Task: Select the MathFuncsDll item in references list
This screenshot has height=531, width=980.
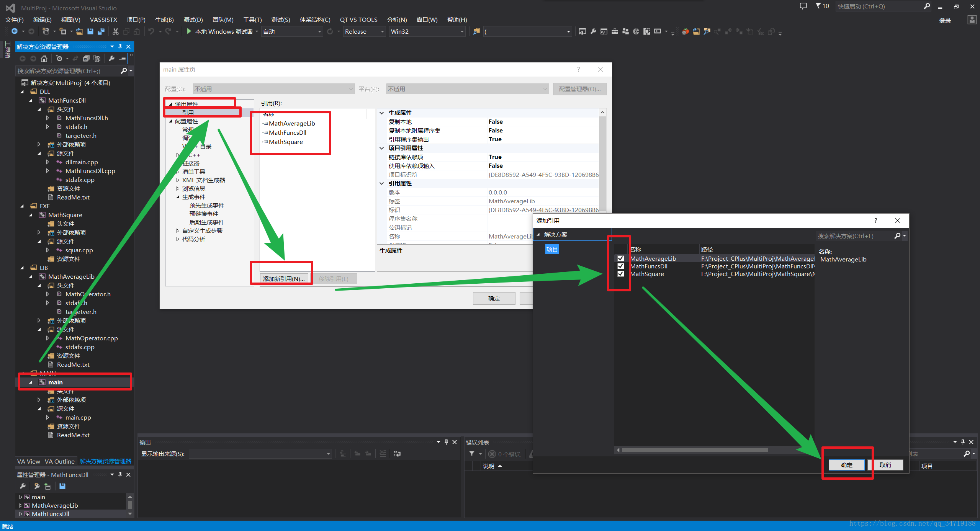Action: point(287,132)
